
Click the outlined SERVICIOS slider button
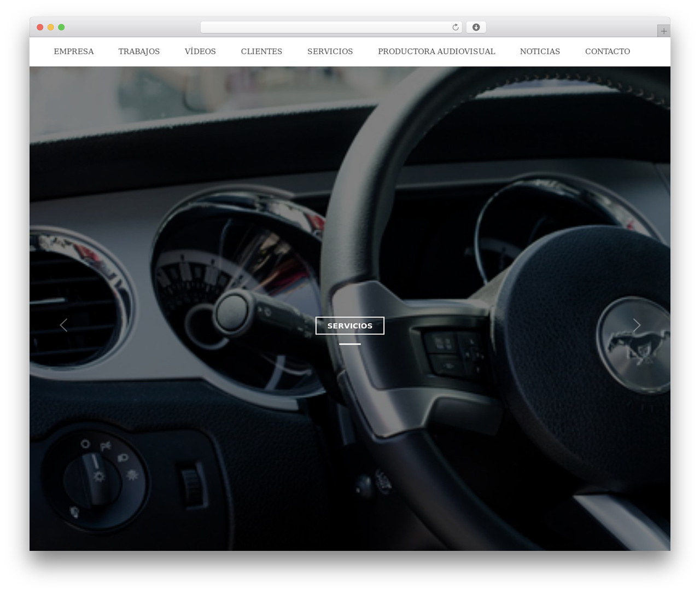(350, 325)
